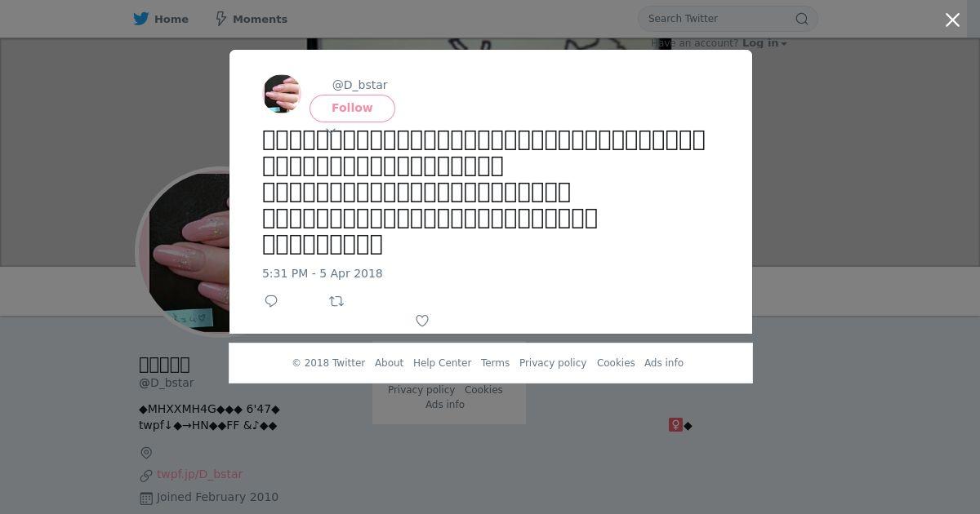
Task: Open the Privacy policy footer link
Action: pos(553,363)
